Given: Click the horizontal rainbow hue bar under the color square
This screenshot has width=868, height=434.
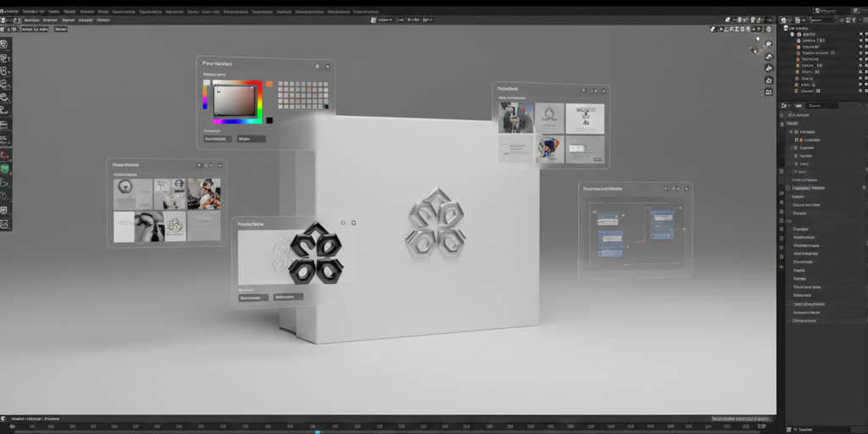Looking at the screenshot, I should [x=237, y=121].
